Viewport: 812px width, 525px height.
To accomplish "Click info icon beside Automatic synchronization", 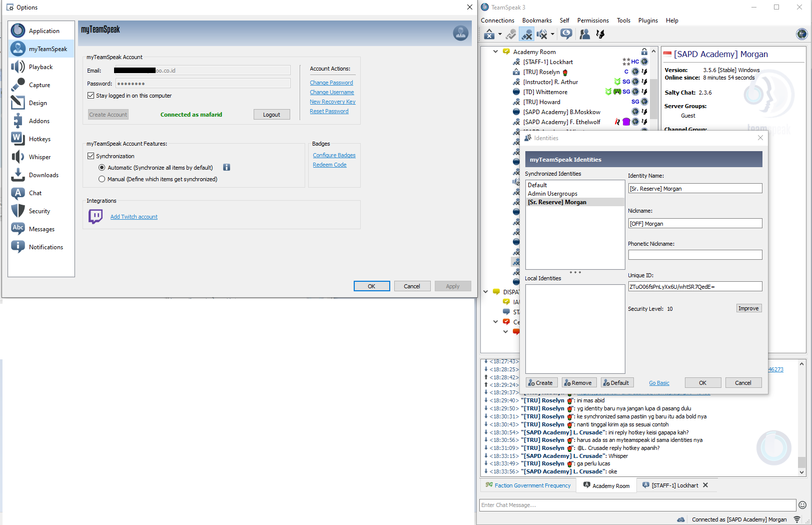I will (x=226, y=167).
